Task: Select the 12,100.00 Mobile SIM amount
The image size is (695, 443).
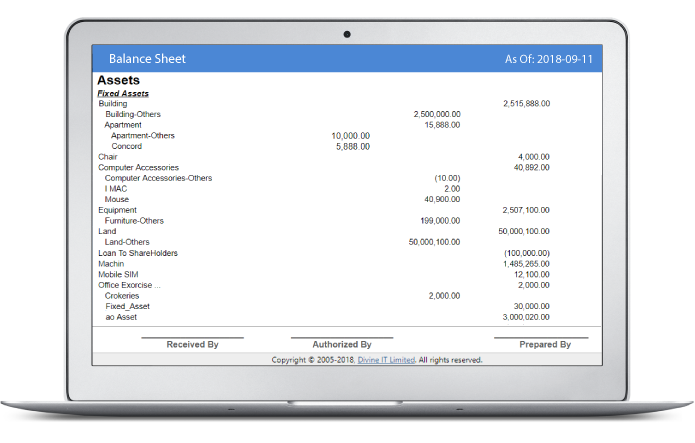Action: pyautogui.click(x=532, y=274)
